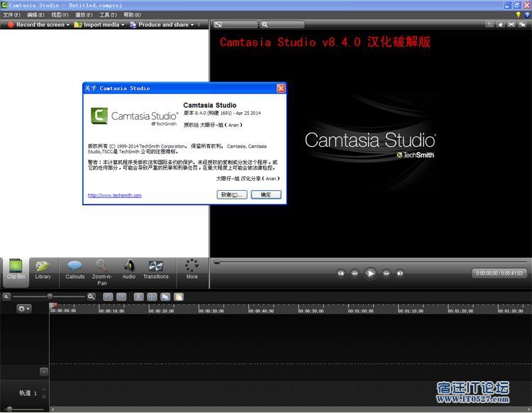The image size is (532, 413).
Task: Open the timeline gear settings dropdown
Action: pos(23,309)
